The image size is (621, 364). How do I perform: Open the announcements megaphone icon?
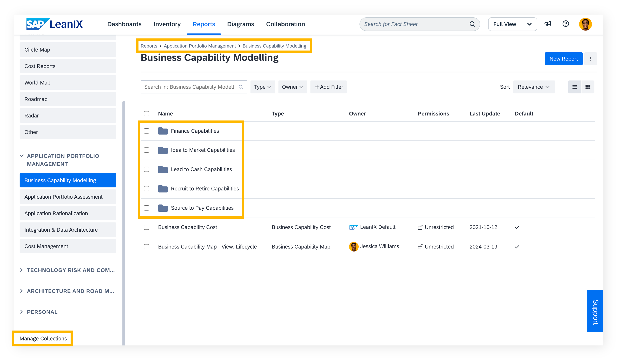(x=548, y=24)
